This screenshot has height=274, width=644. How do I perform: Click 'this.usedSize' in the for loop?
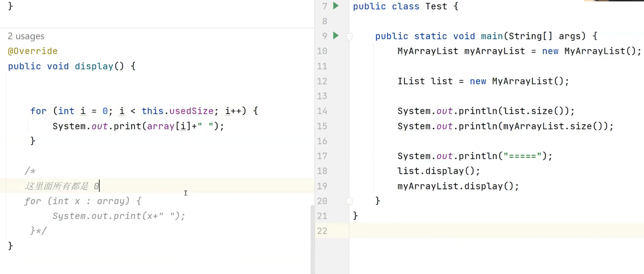(177, 111)
